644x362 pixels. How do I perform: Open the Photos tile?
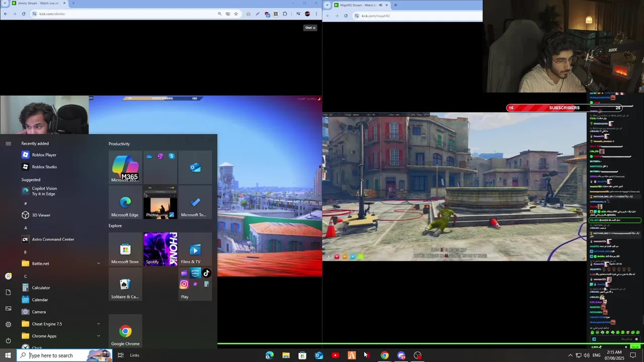pyautogui.click(x=160, y=203)
